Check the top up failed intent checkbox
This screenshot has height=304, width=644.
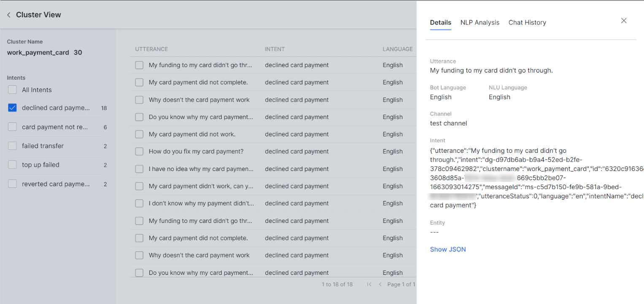[x=12, y=165]
